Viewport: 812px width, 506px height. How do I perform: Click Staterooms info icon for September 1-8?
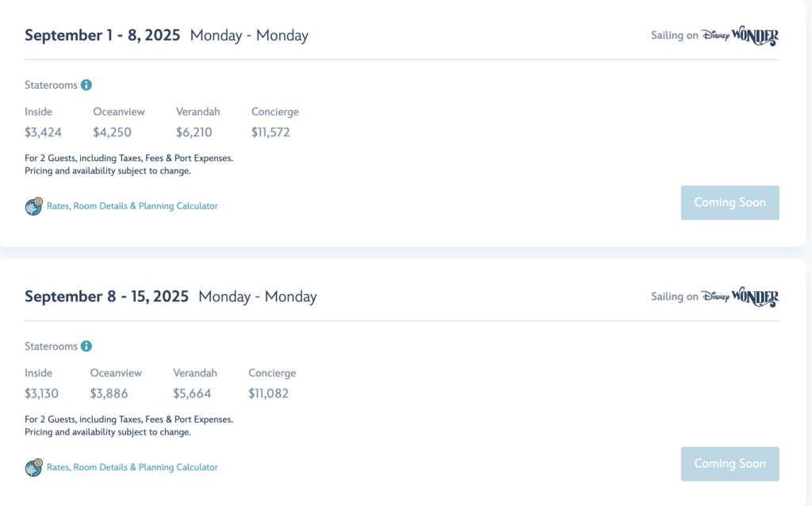click(x=86, y=85)
